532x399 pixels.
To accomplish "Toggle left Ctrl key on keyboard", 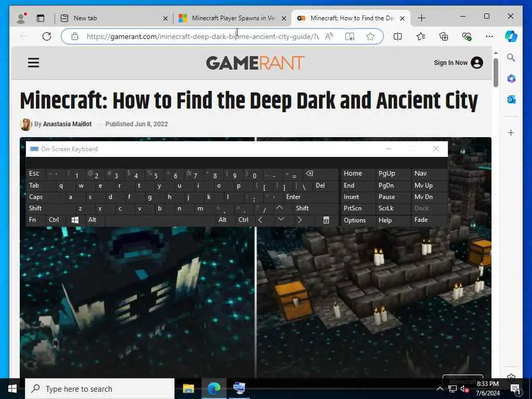I will pos(55,220).
